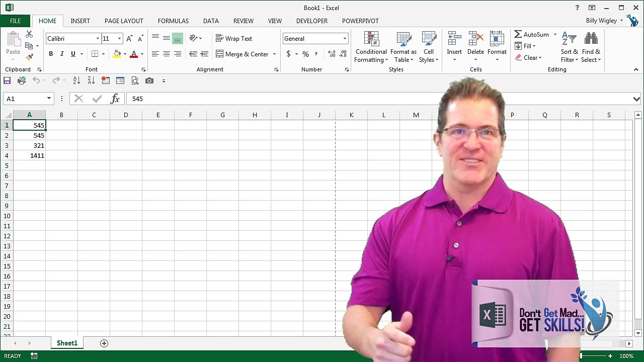Select the Sheet1 tab
Viewport: 644px width, 362px height.
pos(67,343)
